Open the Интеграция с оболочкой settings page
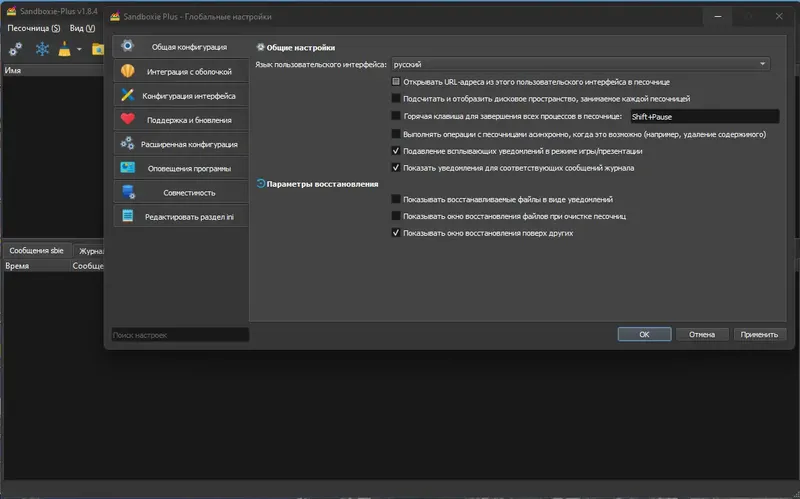This screenshot has height=499, width=800. coord(181,71)
